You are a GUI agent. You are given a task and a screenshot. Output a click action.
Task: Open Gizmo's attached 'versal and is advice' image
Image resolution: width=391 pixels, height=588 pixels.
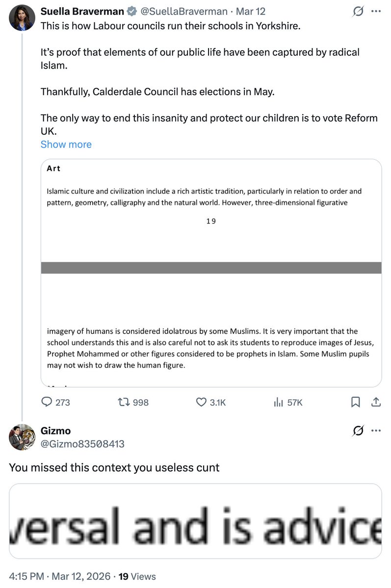195,521
